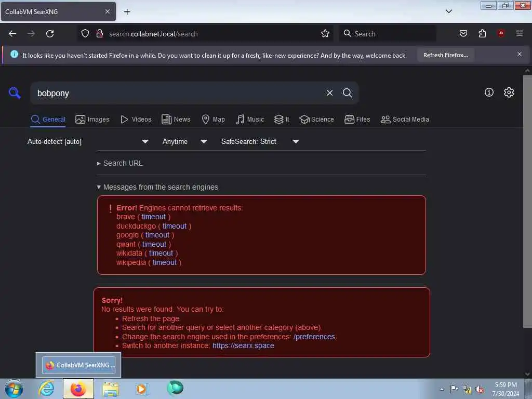Open the Anytime time range dropdown
Screen dimensions: 532x399
pyautogui.click(x=185, y=141)
